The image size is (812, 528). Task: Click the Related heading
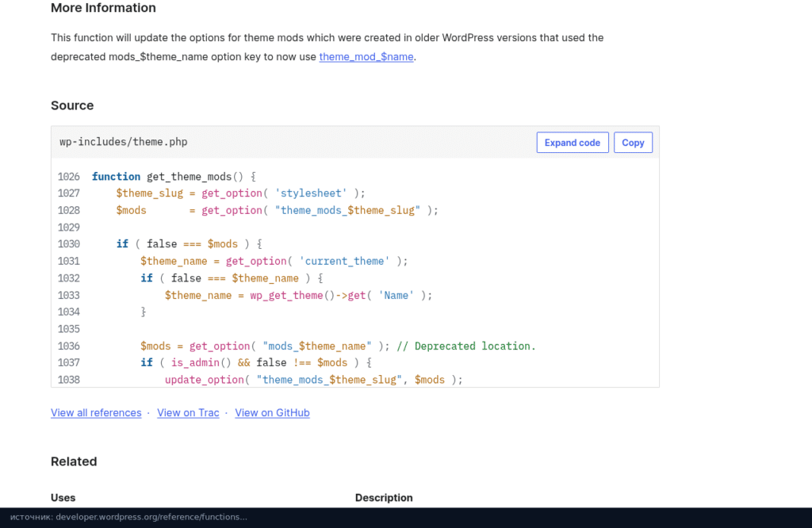(74, 461)
